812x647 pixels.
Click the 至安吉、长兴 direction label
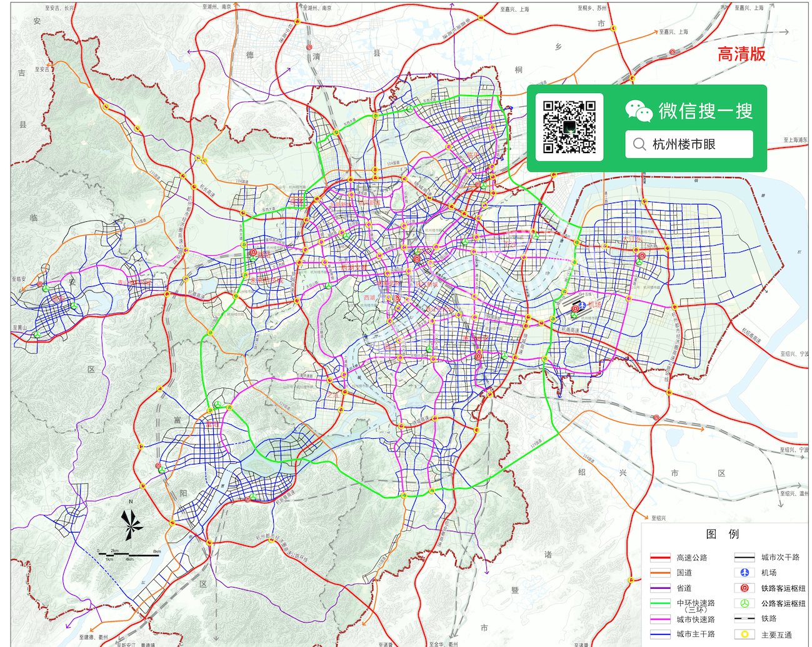coord(59,8)
